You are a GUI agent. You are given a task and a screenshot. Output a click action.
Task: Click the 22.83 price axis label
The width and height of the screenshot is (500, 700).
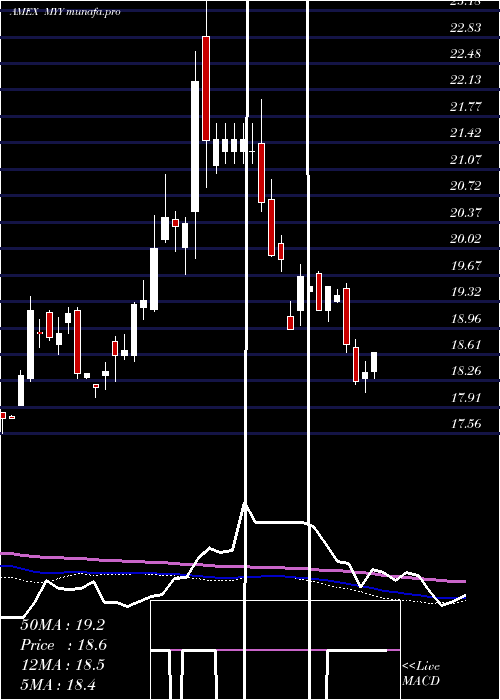click(466, 28)
